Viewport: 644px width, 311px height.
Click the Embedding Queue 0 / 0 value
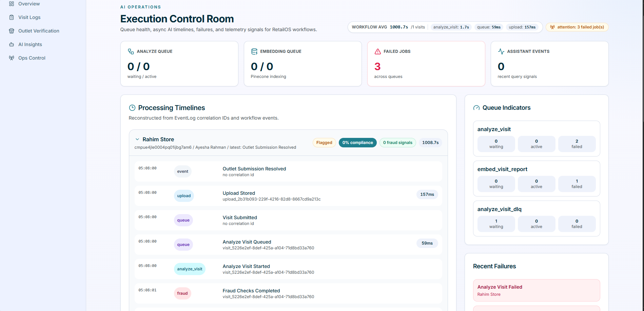pyautogui.click(x=262, y=66)
